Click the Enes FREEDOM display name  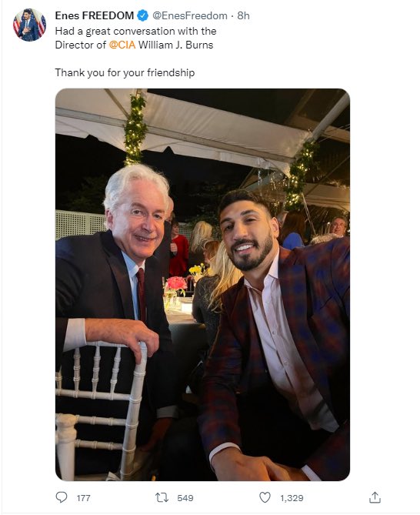pyautogui.click(x=95, y=15)
